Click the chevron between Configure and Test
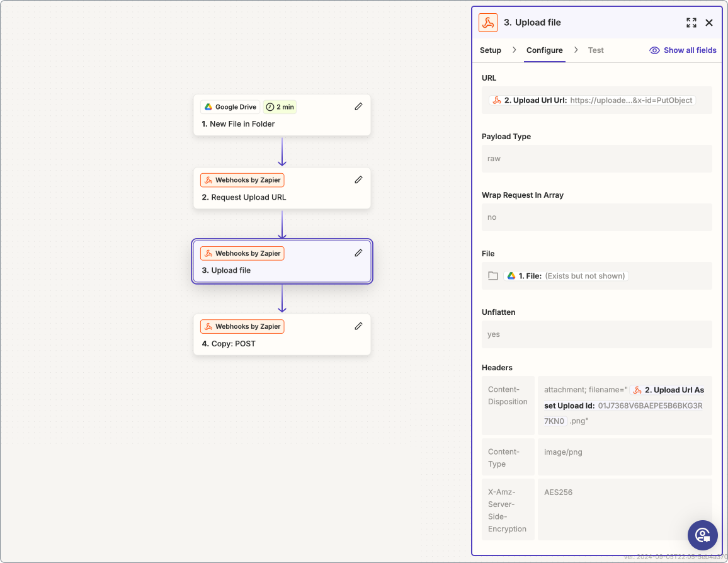The width and height of the screenshot is (728, 563). [x=576, y=50]
